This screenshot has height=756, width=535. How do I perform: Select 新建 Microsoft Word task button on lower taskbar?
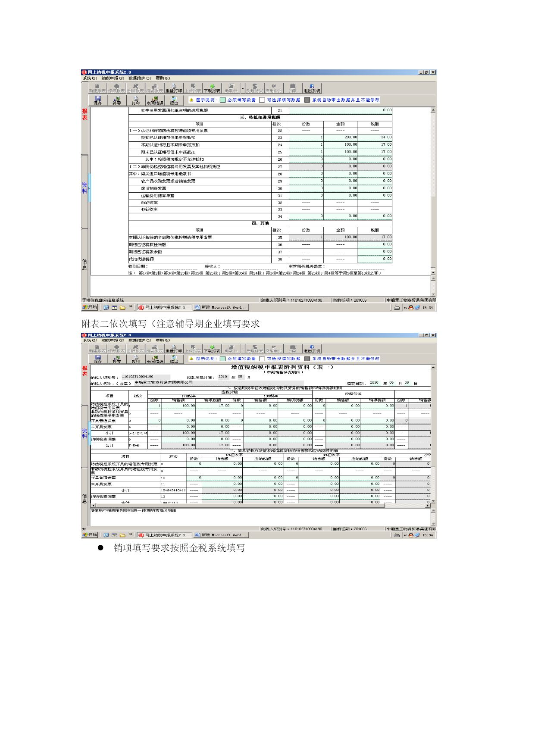[220, 535]
